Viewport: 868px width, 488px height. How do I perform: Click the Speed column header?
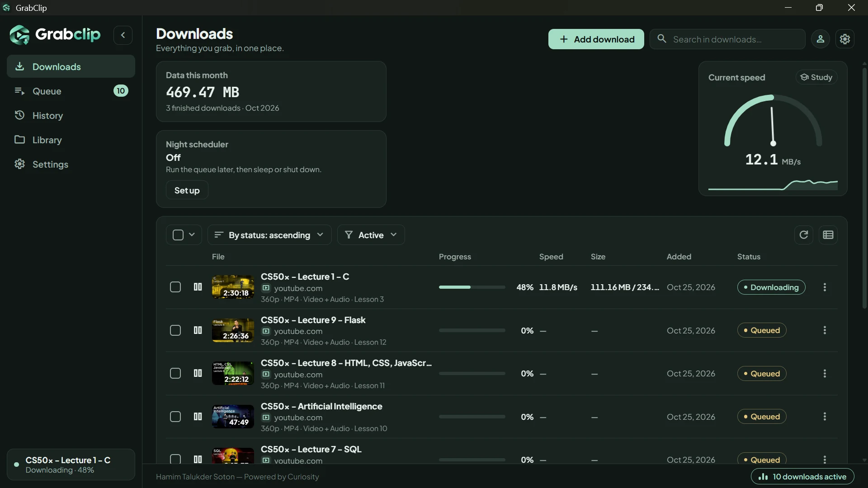(x=551, y=257)
